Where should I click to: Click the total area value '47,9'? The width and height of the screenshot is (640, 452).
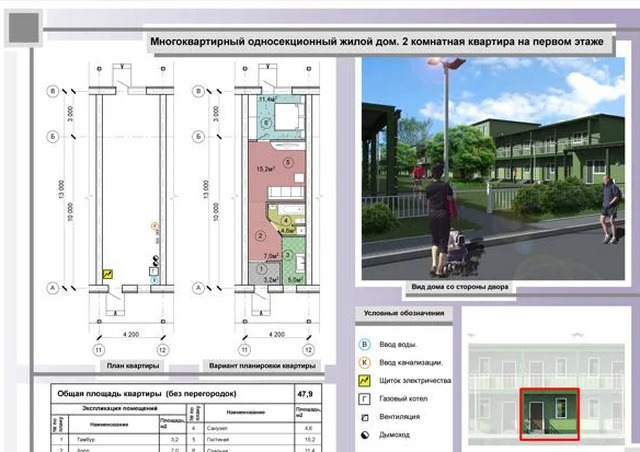point(305,394)
